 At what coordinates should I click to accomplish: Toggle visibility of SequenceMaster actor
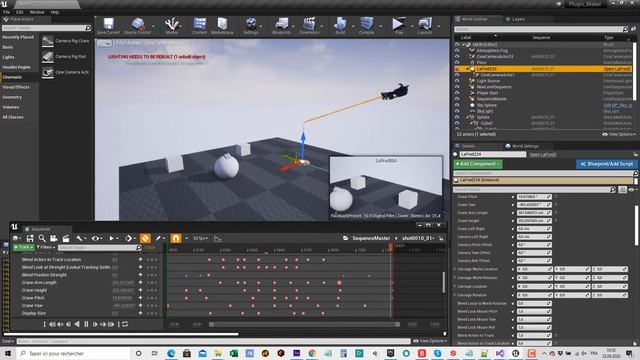point(457,99)
